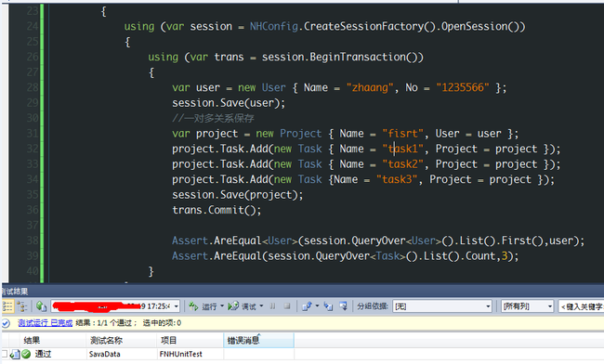Screen dimensions: 604x364
Task: Click the result document icon in SavaData row
Action: pyautogui.click(x=15, y=354)
